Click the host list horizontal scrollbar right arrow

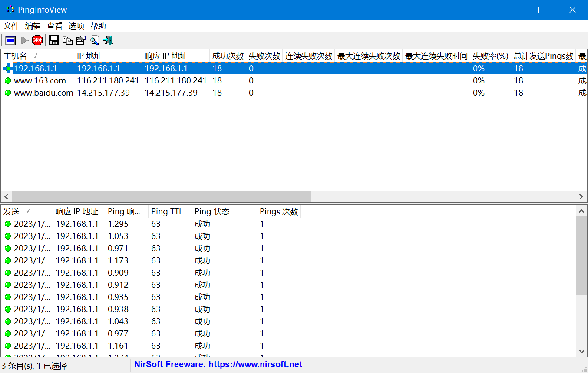582,196
